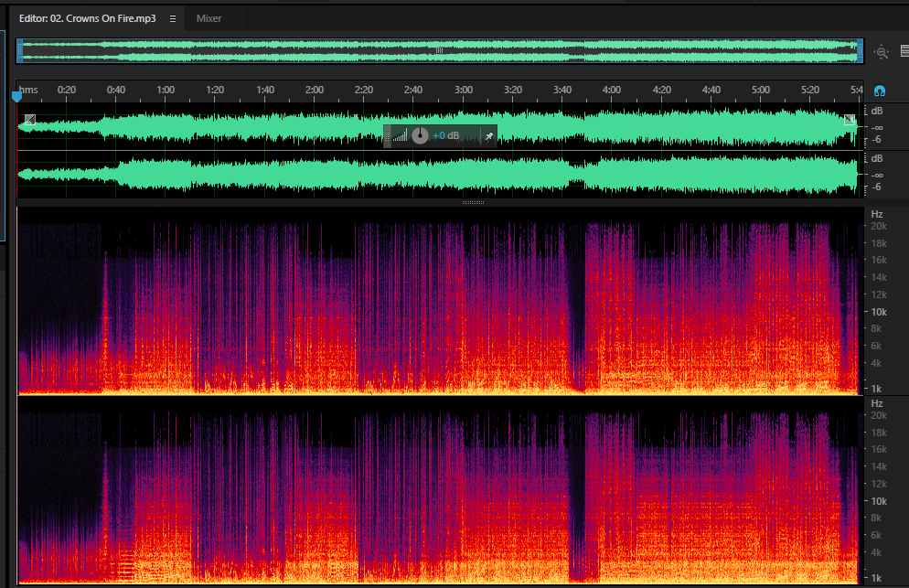Switch to the Mixer tab
Screen dimensions: 909x588
209,18
